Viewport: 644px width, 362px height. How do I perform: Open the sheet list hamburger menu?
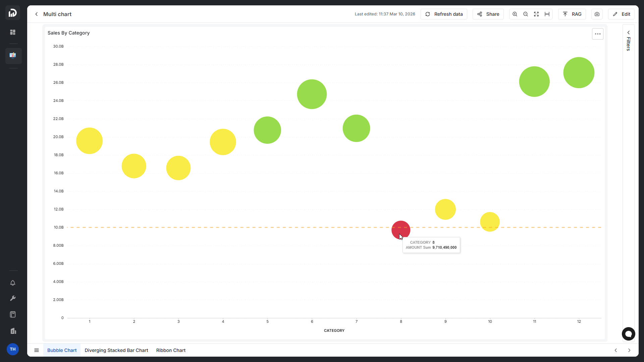coord(37,350)
